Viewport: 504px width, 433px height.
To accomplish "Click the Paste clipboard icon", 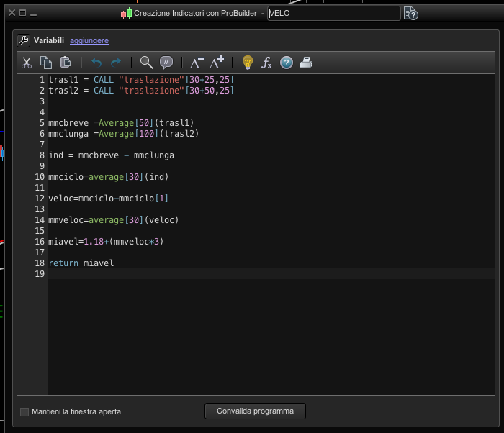I will [66, 63].
